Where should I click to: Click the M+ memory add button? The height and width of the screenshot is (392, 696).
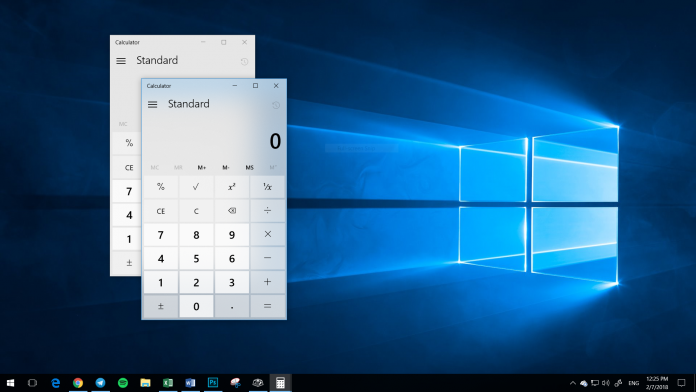pyautogui.click(x=202, y=167)
